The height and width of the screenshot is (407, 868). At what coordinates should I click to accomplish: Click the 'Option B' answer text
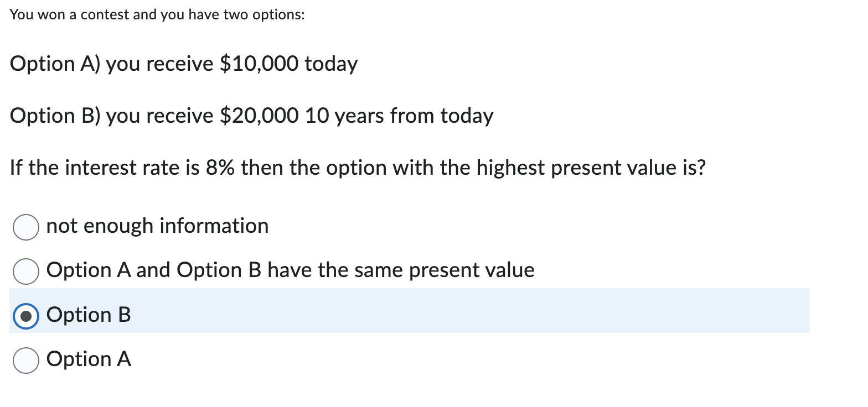coord(89,315)
